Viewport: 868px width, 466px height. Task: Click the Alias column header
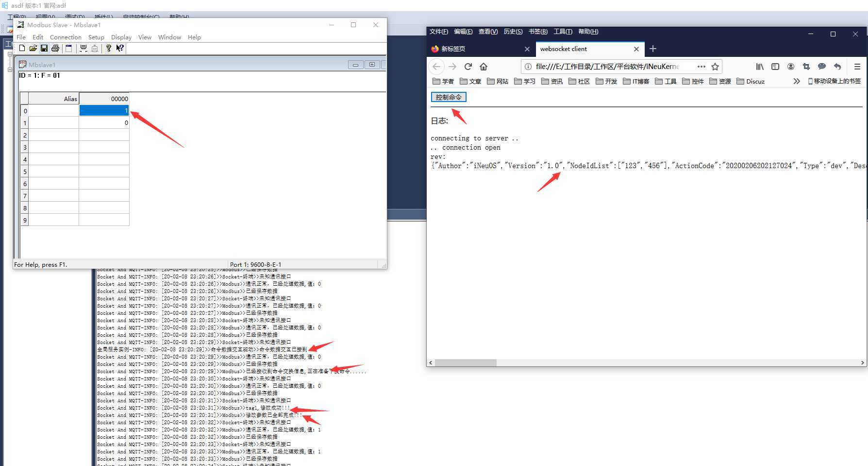click(54, 99)
